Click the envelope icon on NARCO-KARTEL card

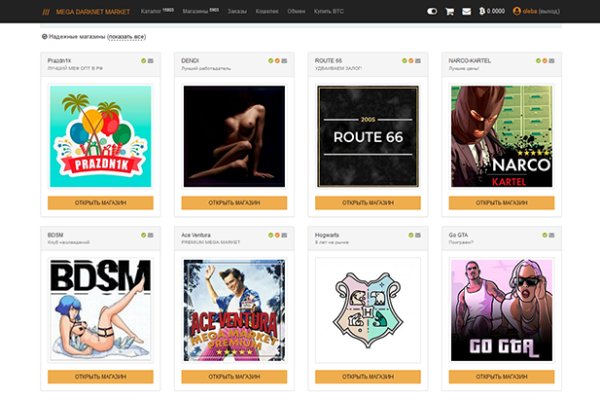[551, 61]
